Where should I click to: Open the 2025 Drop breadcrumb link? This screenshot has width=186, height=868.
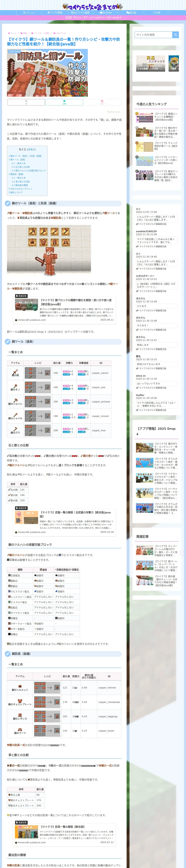pyautogui.click(x=60, y=33)
